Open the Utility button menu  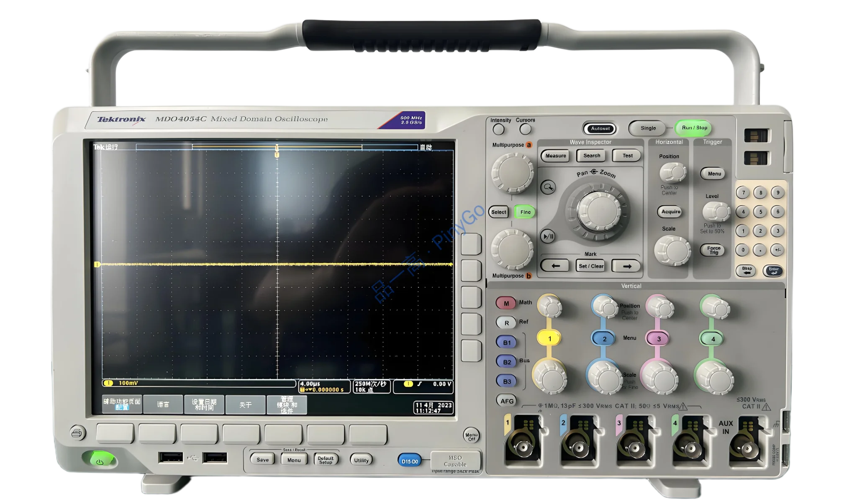[x=361, y=460]
